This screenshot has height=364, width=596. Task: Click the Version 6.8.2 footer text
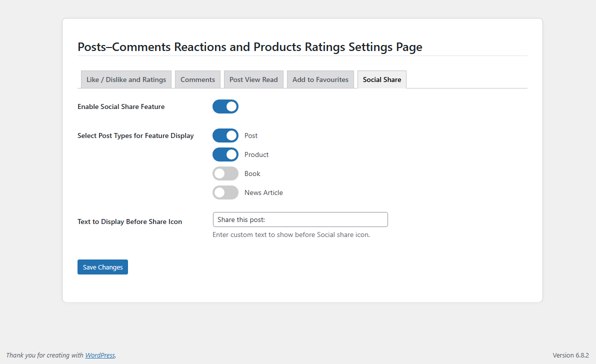pyautogui.click(x=570, y=355)
